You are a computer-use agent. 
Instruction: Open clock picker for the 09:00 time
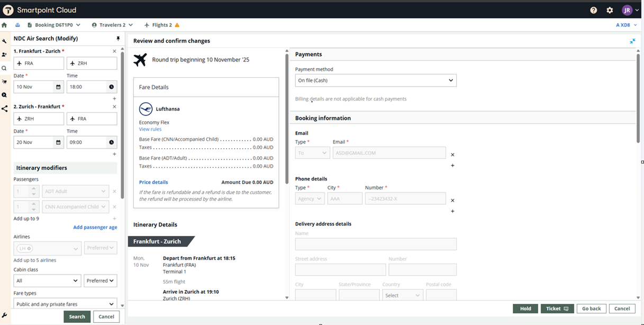point(112,142)
